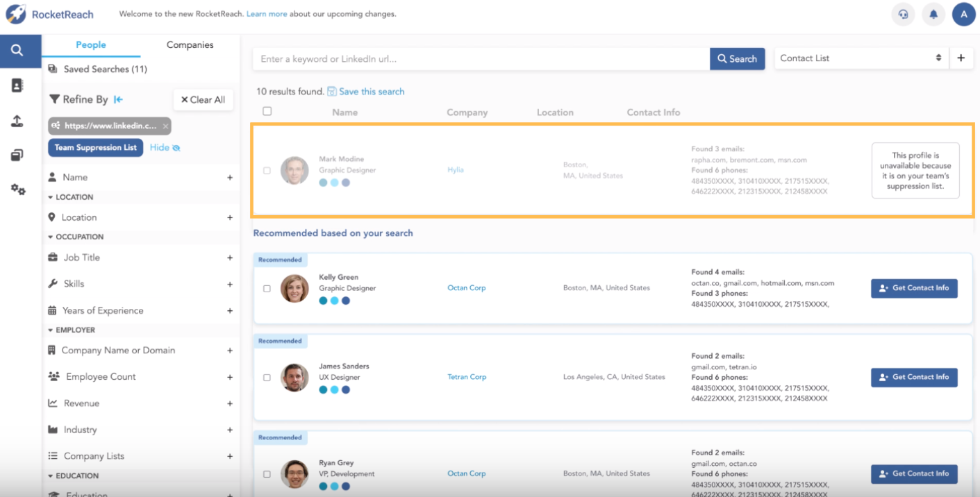
Task: Toggle the select-all checkbox in header
Action: 267,111
